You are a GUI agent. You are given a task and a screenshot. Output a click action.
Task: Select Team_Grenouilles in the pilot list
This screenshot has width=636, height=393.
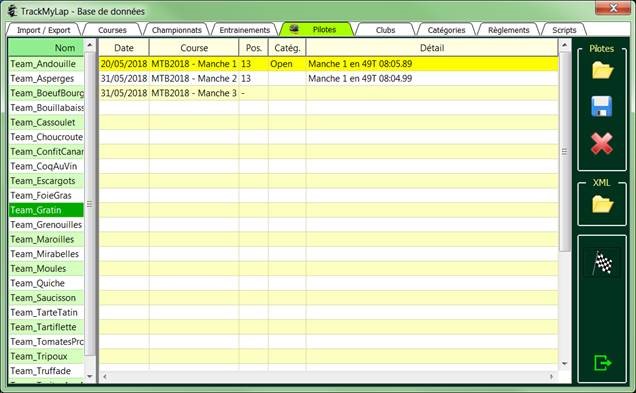46,224
